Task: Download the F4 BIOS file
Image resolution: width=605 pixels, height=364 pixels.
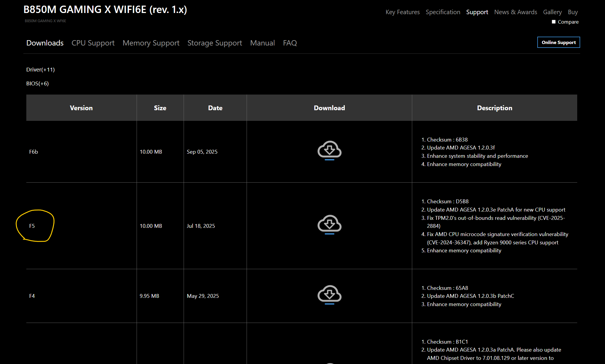Action: point(329,295)
